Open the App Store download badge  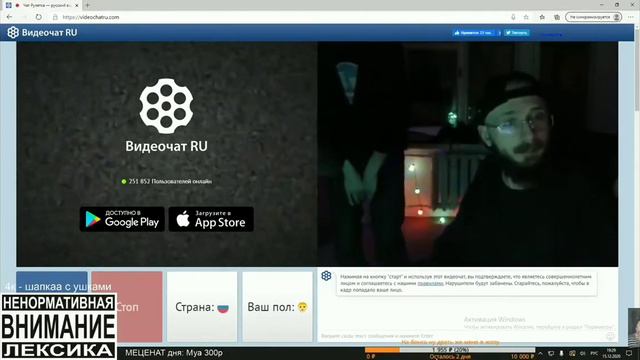211,219
